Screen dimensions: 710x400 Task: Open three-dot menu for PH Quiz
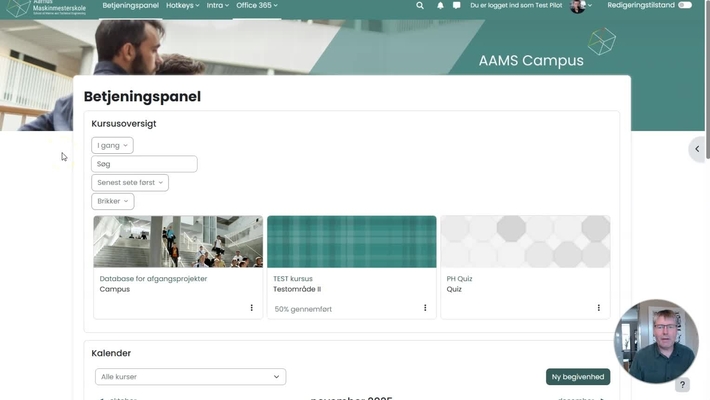point(599,308)
